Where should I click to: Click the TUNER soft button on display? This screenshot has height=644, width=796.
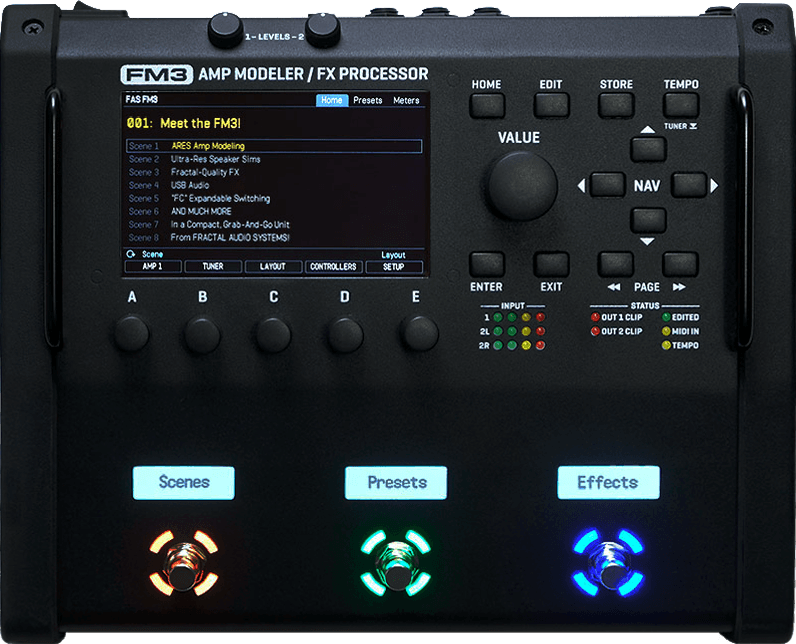point(213,266)
